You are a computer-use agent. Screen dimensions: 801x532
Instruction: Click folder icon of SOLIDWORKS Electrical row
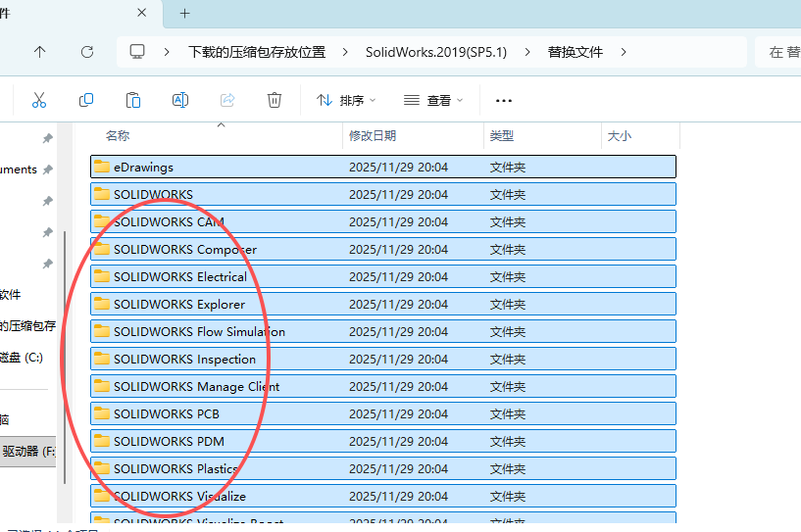click(x=102, y=276)
